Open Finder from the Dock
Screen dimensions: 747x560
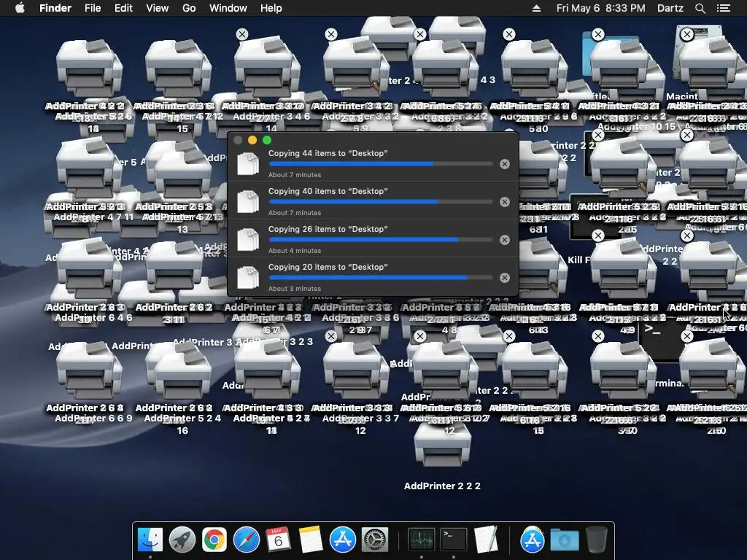(x=150, y=540)
